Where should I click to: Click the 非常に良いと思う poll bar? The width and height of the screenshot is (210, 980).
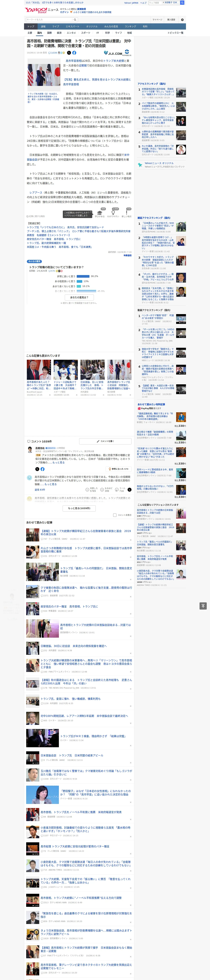pos(83,276)
